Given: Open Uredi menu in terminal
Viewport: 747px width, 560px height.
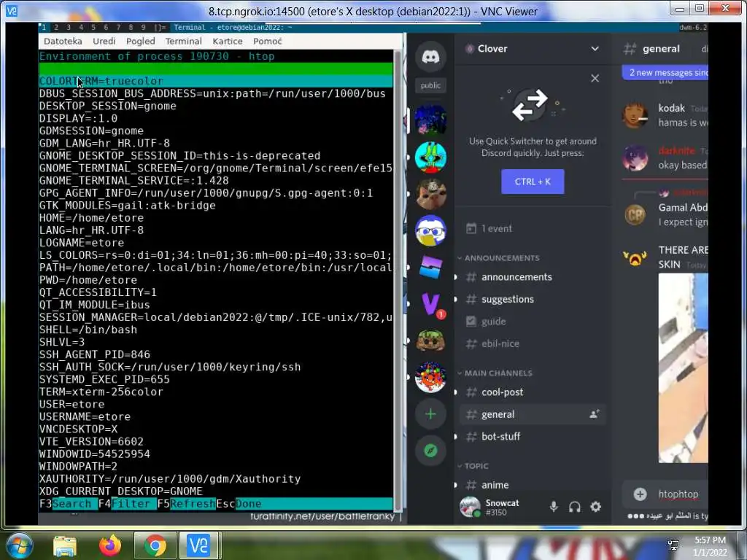Looking at the screenshot, I should point(104,42).
